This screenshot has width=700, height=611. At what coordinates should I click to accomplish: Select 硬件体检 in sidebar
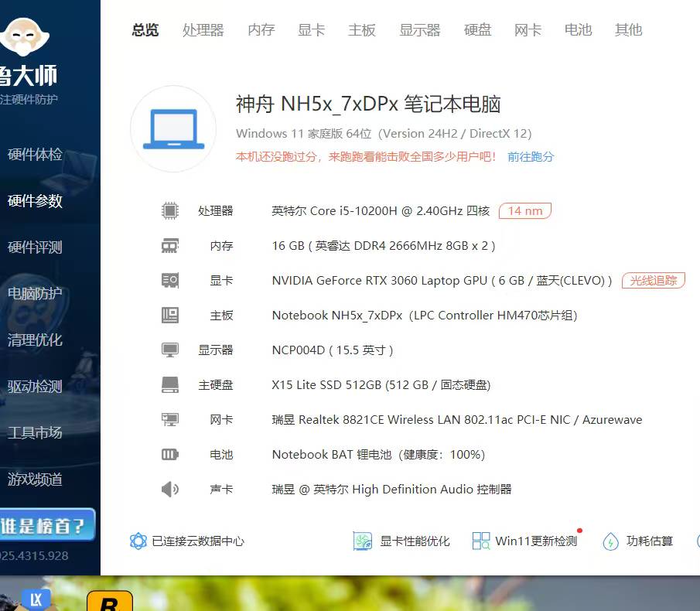pyautogui.click(x=35, y=155)
